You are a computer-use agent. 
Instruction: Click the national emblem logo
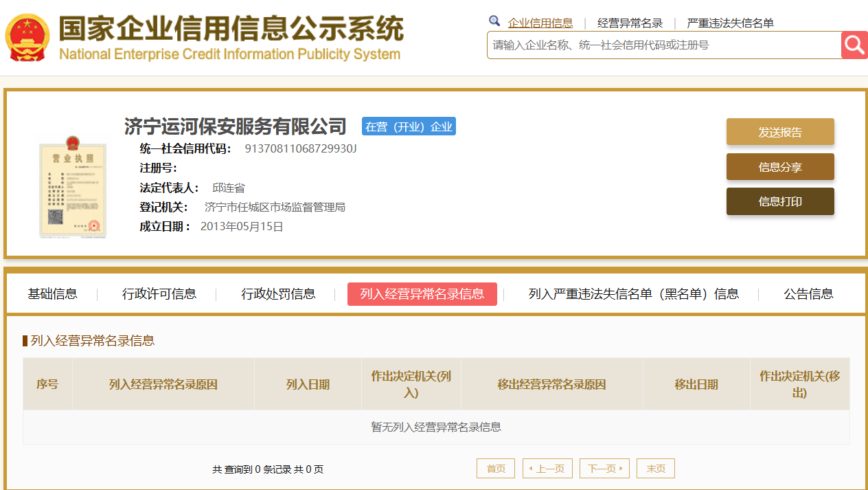27,38
